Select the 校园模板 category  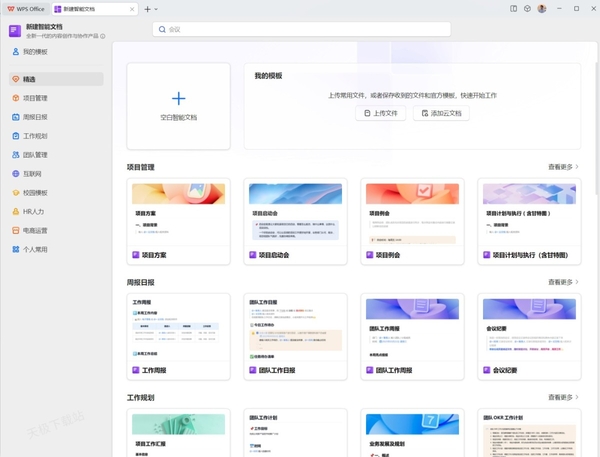click(x=35, y=193)
